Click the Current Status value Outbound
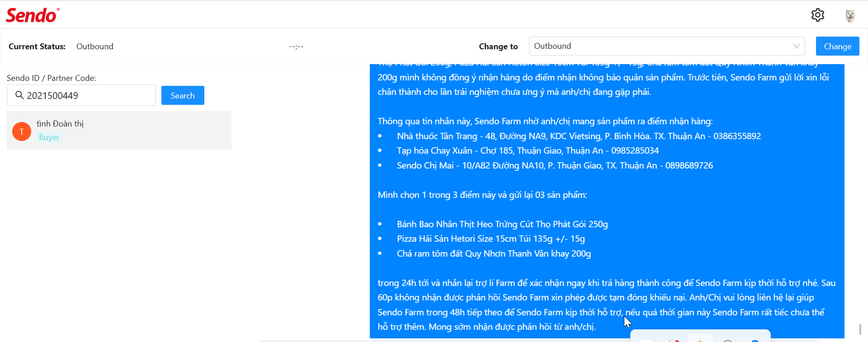 pos(95,47)
